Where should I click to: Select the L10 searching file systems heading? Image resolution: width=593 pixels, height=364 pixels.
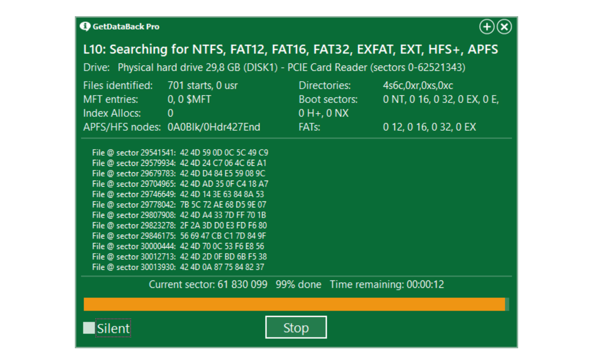tap(291, 49)
